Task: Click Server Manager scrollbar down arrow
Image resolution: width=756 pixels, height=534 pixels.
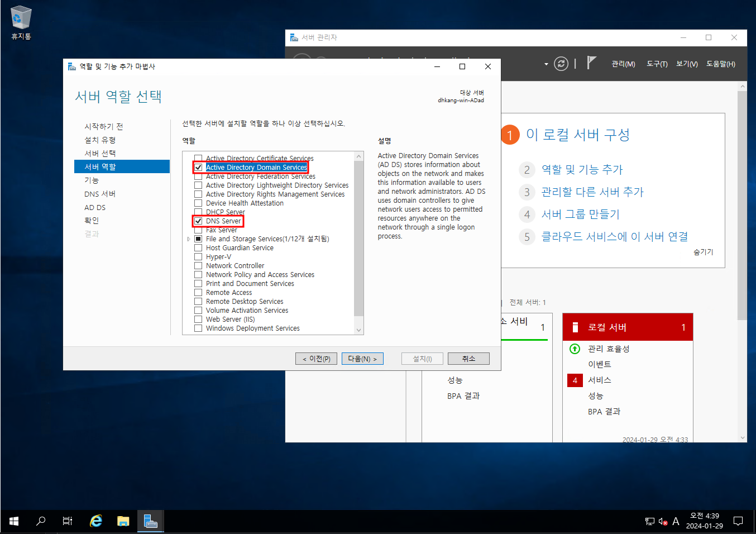Action: pos(742,437)
